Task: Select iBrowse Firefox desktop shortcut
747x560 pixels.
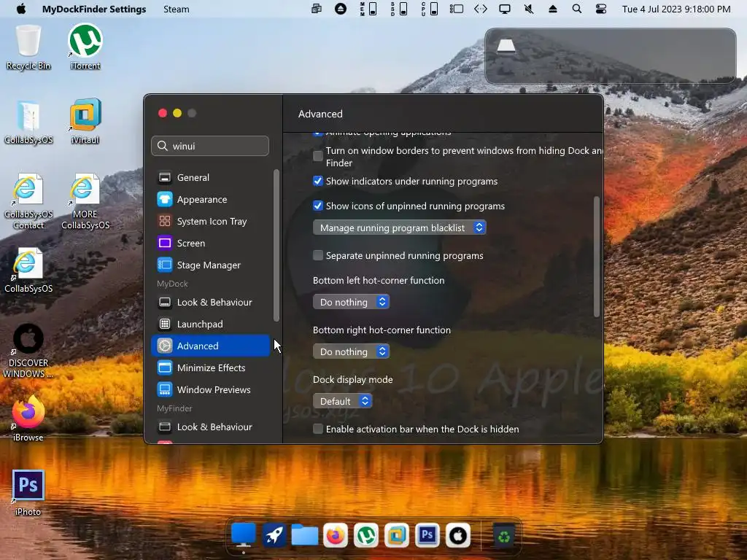Action: [28, 419]
